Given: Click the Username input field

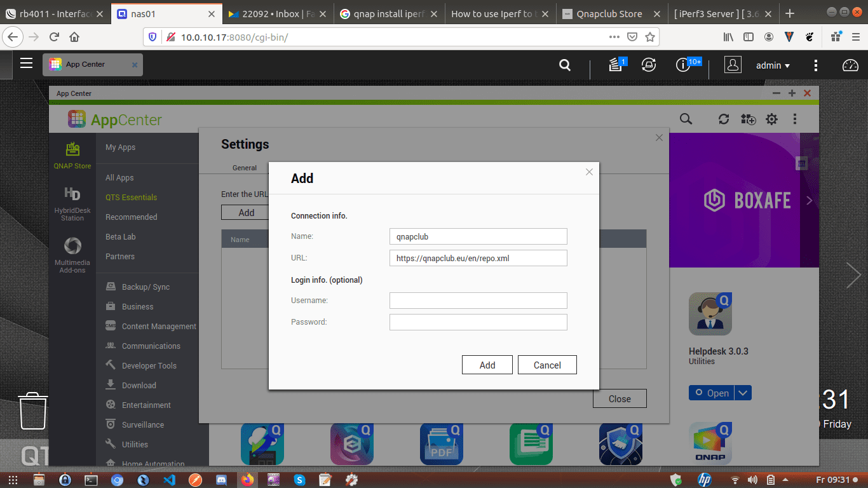Looking at the screenshot, I should [x=478, y=301].
